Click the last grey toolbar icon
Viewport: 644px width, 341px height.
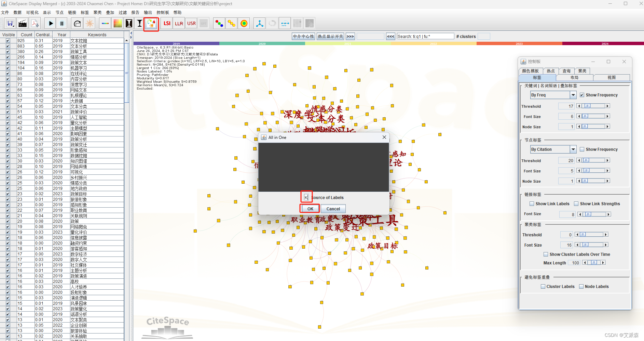(309, 23)
